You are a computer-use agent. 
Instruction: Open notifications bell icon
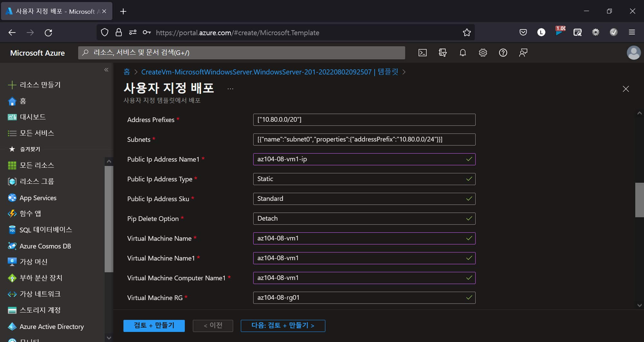point(463,53)
